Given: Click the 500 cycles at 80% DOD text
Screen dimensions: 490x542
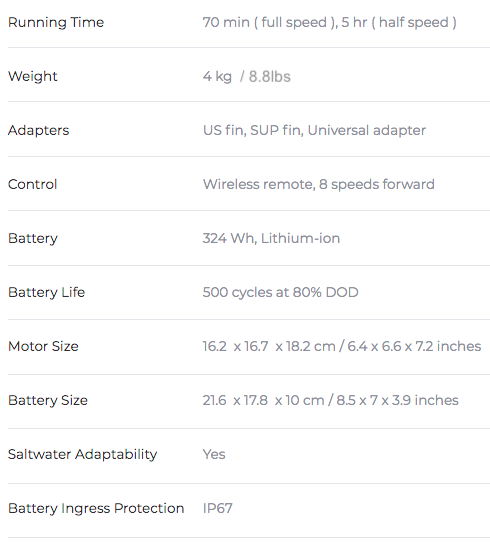Looking at the screenshot, I should click(x=280, y=292).
